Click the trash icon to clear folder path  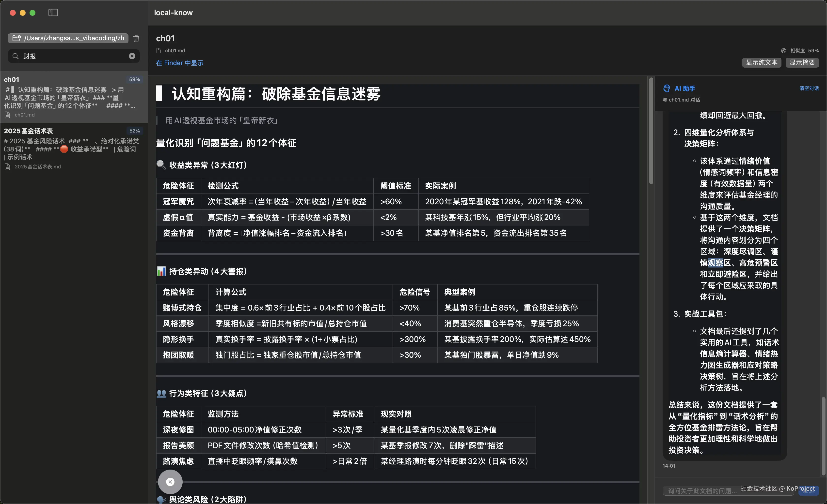tap(136, 39)
